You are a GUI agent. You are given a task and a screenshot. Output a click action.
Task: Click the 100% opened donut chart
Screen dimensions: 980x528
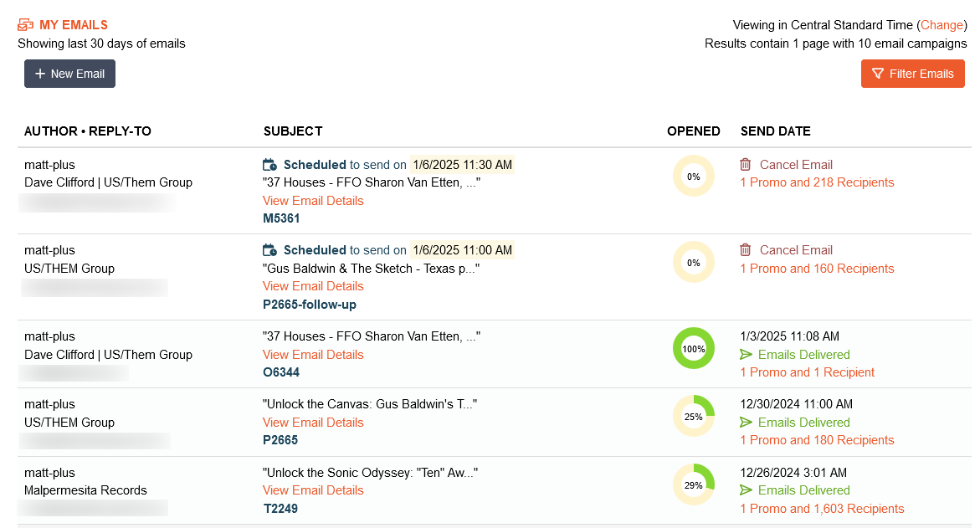tap(694, 348)
